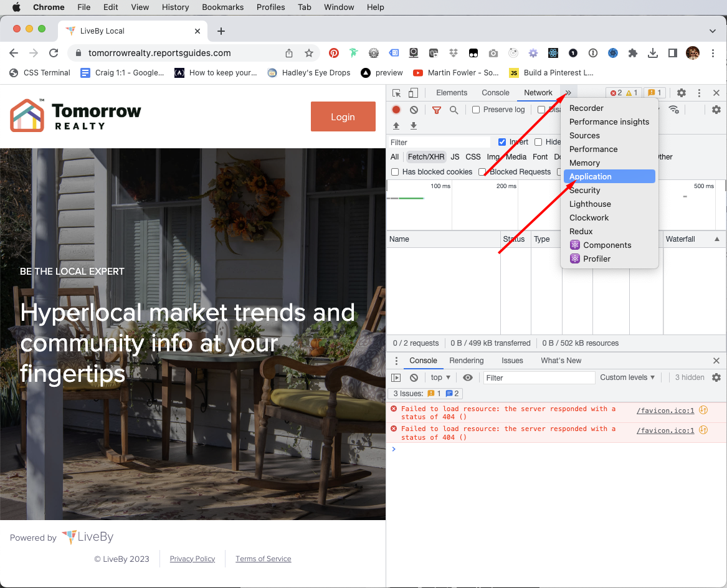
Task: Click the orange Login button
Action: pos(343,117)
